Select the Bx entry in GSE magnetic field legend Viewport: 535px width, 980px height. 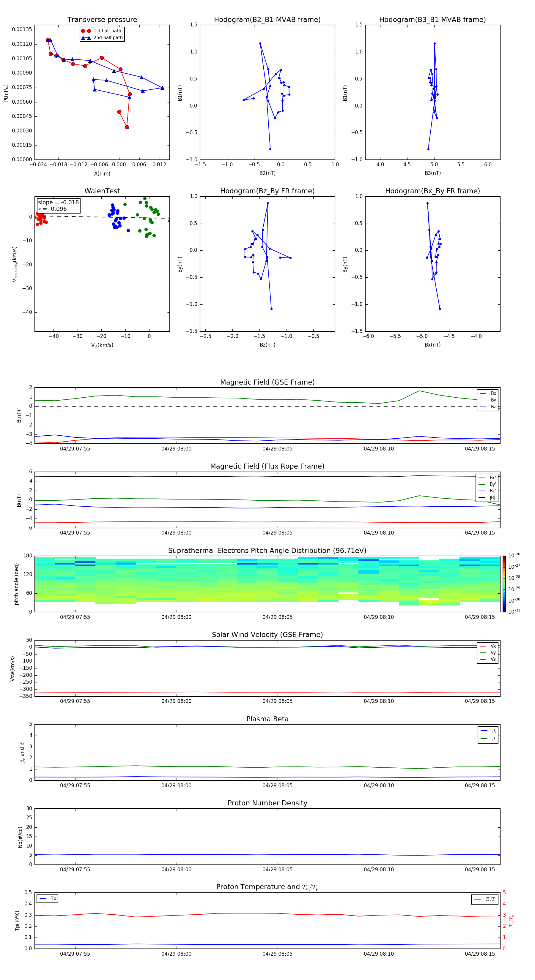tap(488, 393)
